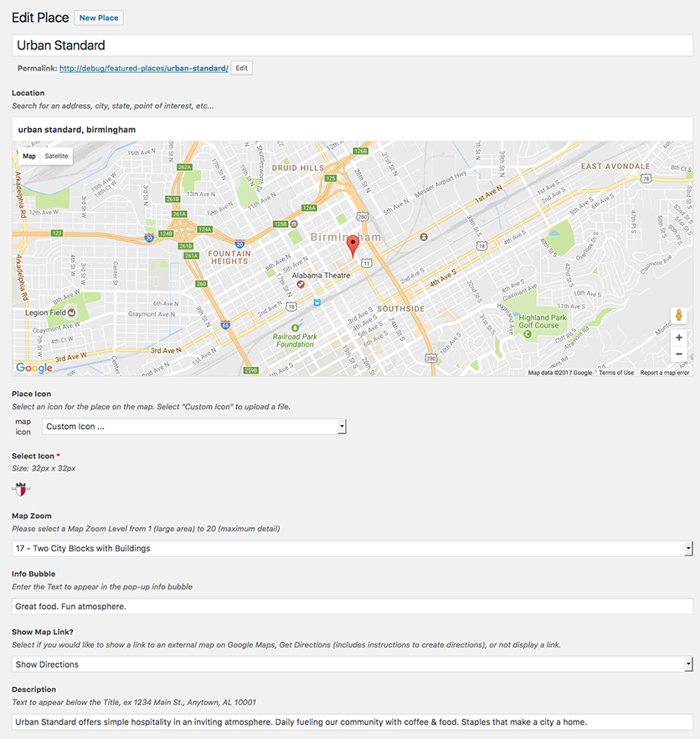Click the Legion Field marker icon
Screen dimensions: 700x739
click(x=72, y=313)
